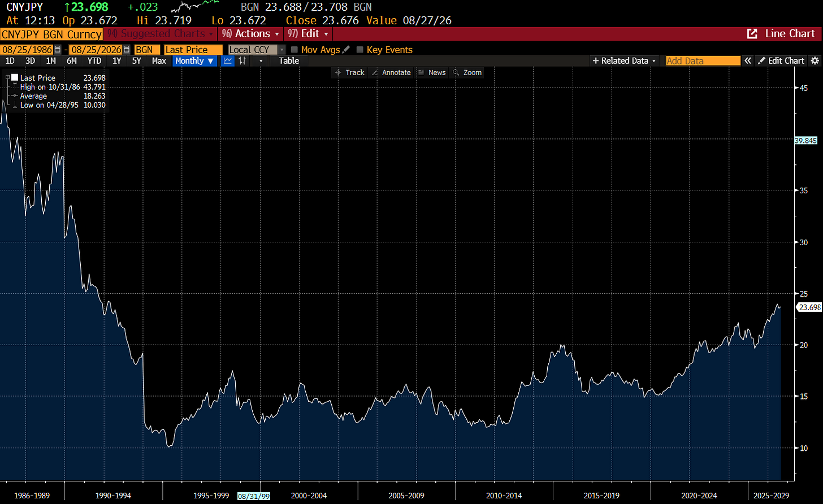823x504 pixels.
Task: Open the Edit menu
Action: coord(308,34)
